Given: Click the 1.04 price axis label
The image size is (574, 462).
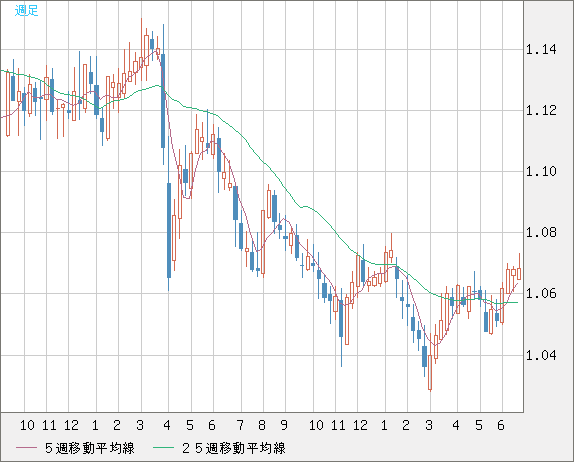Looking at the screenshot, I should click(541, 355).
